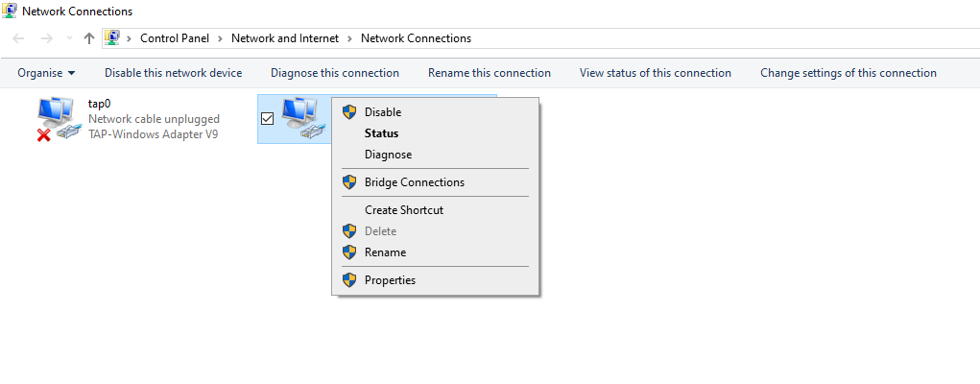
Task: Select Diagnose in the context menu
Action: click(388, 155)
